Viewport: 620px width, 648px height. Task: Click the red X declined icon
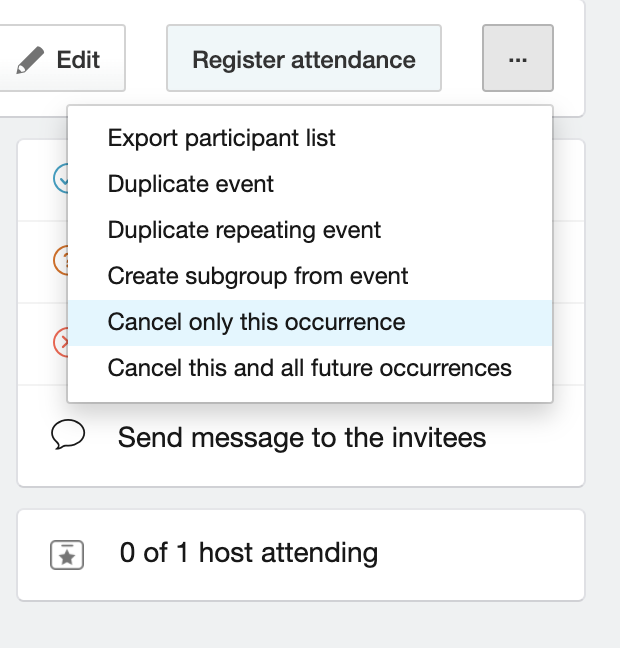[60, 342]
